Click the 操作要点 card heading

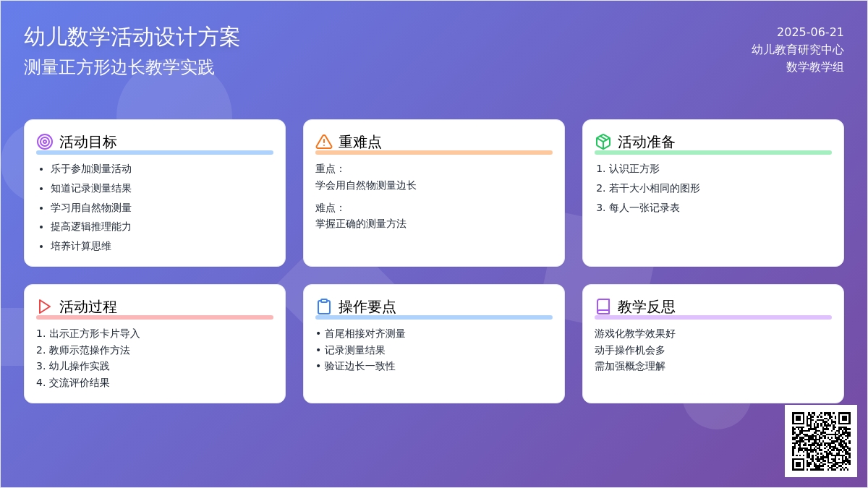tap(367, 307)
